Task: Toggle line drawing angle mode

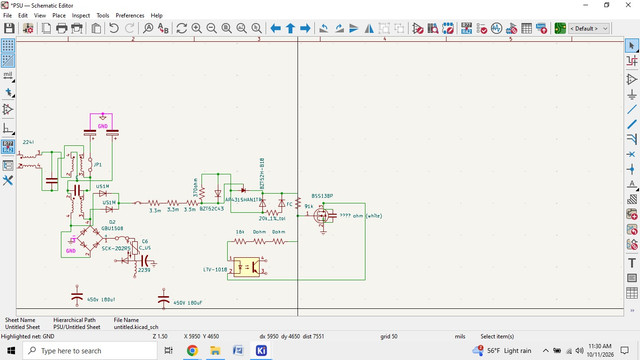Action: pyautogui.click(x=8, y=128)
